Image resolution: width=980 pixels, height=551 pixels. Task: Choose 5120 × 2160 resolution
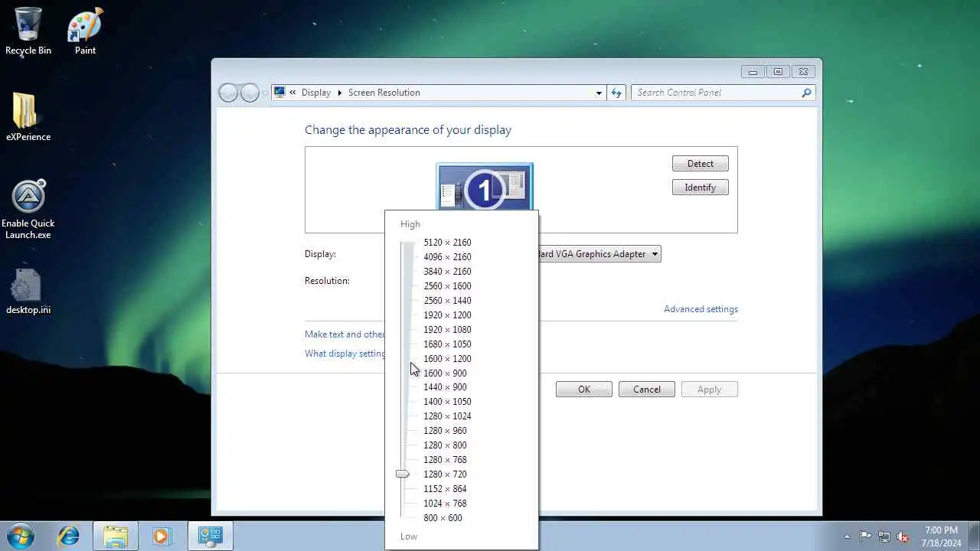coord(447,243)
